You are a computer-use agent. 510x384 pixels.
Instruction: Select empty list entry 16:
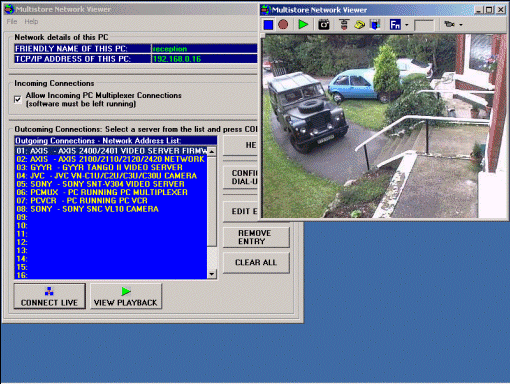click(111, 275)
